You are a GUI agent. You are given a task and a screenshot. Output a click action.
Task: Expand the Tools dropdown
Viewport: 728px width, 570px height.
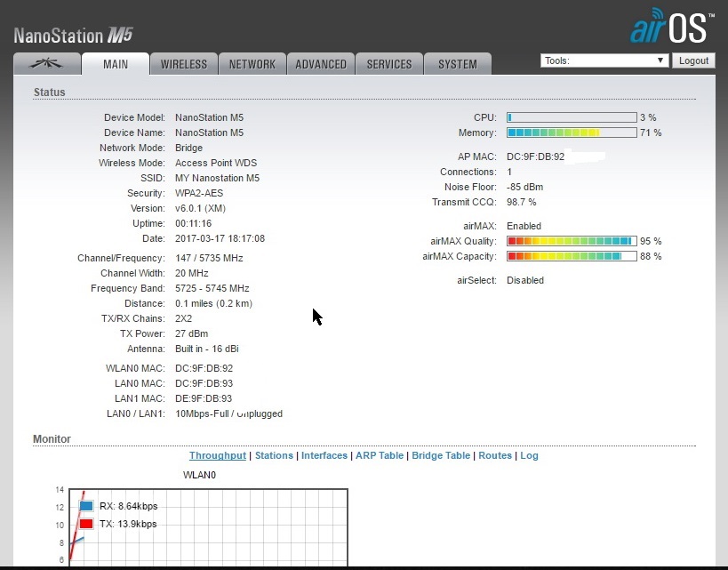point(604,60)
